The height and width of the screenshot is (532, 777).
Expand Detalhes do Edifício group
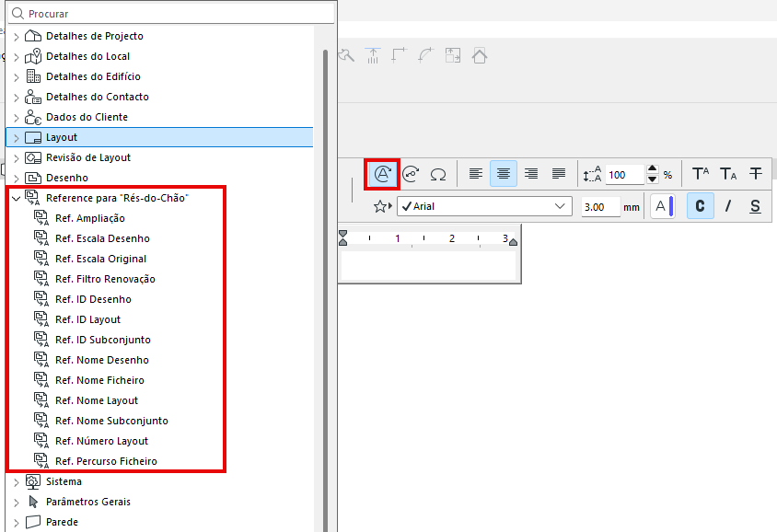coord(17,77)
